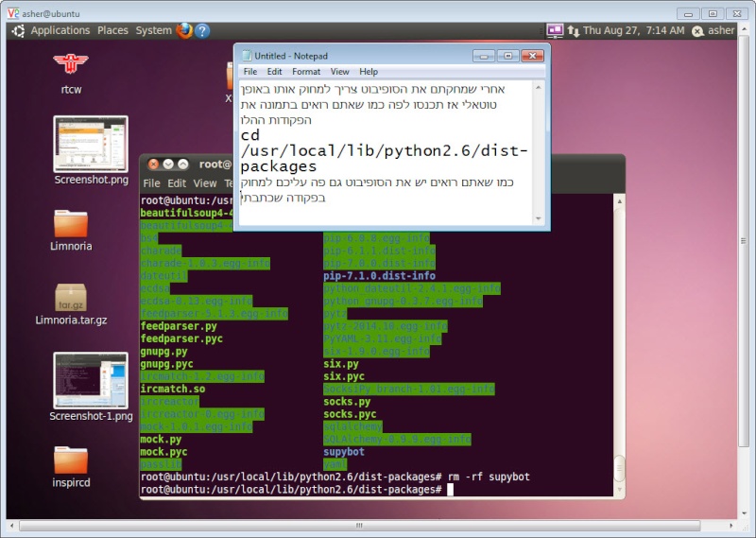Close the terminal window with red button
Screen dimensions: 756x538
pos(153,165)
